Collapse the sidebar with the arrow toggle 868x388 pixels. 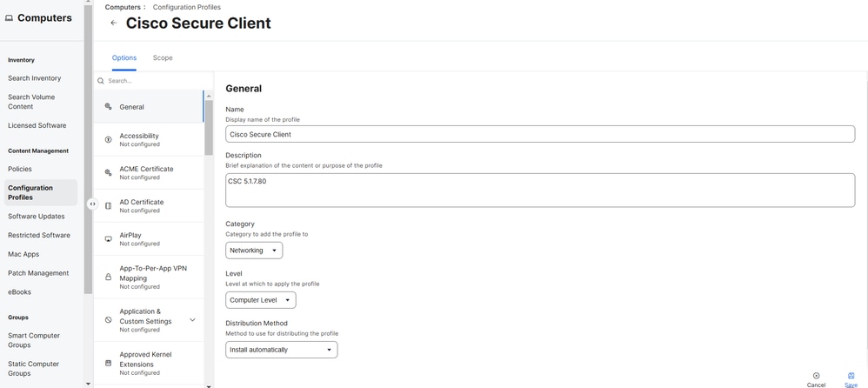pyautogui.click(x=92, y=204)
